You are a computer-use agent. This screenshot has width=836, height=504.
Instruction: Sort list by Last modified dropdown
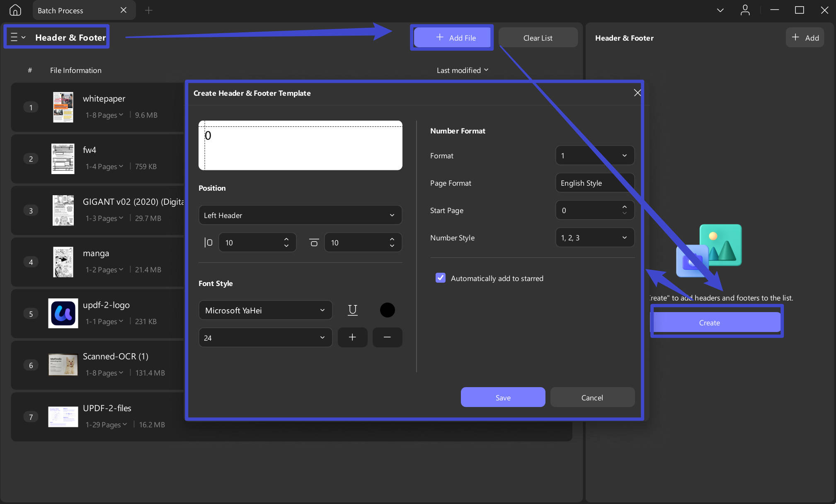coord(463,70)
